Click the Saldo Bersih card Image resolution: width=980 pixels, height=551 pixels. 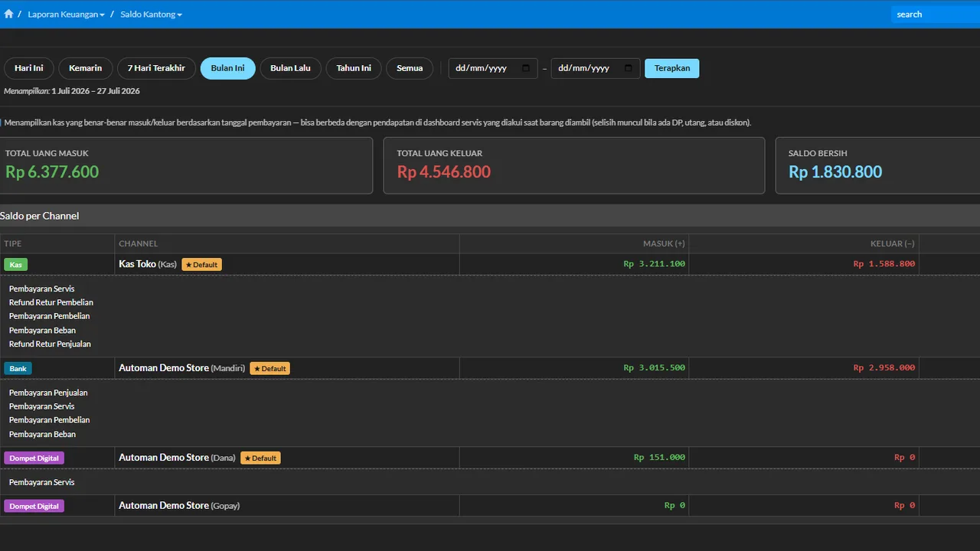pyautogui.click(x=878, y=165)
